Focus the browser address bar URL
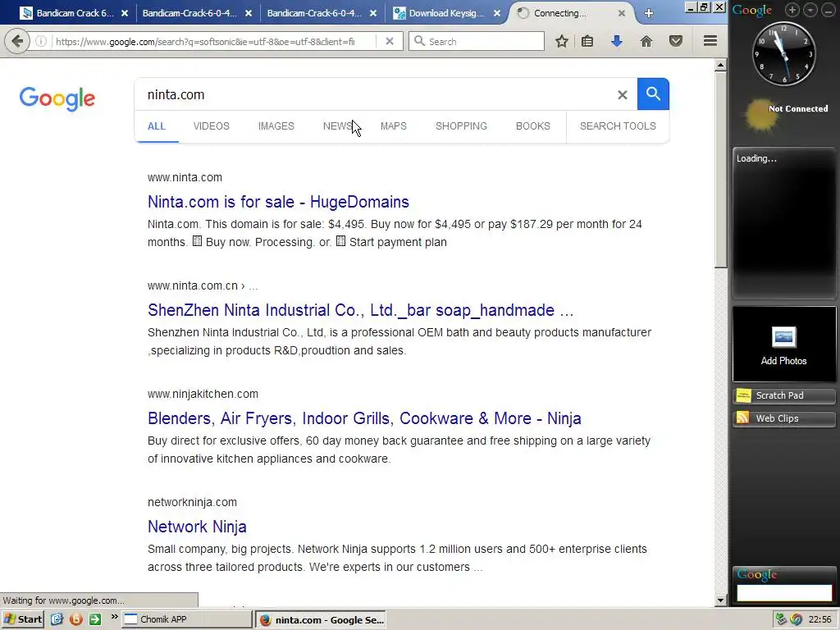The image size is (840, 630). click(x=205, y=41)
